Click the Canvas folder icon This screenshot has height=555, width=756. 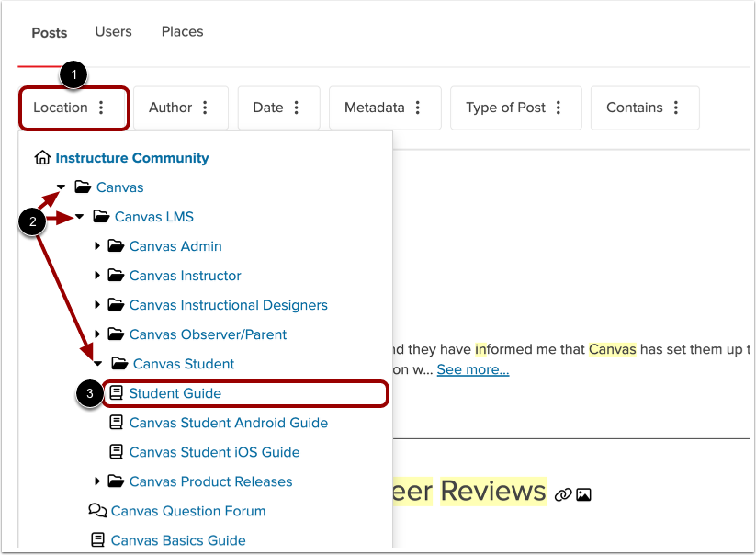(83, 187)
